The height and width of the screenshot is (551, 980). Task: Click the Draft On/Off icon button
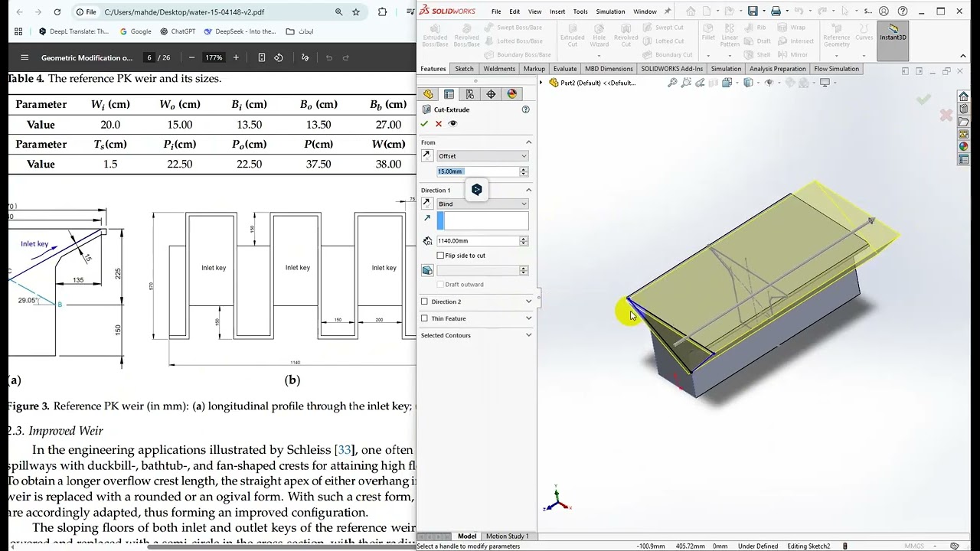[427, 270]
